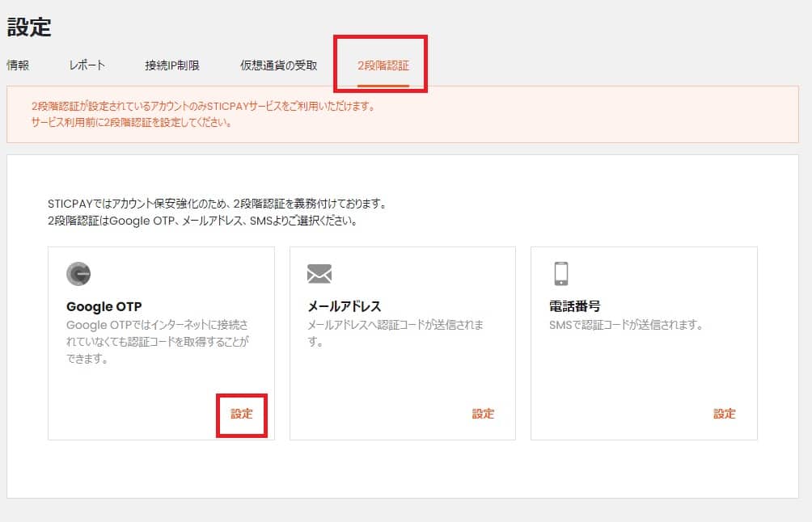The height and width of the screenshot is (522, 812).
Task: Click the STICPAY 2段階認証を義務付けております sentence
Action: tap(218, 204)
